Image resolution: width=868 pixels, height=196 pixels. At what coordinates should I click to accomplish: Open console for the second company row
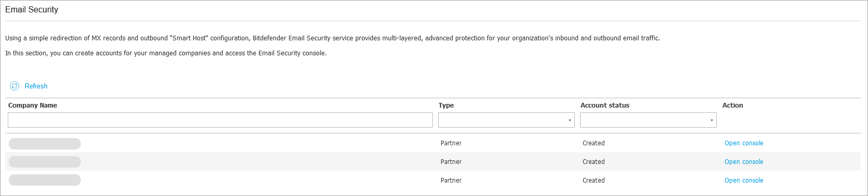(744, 162)
